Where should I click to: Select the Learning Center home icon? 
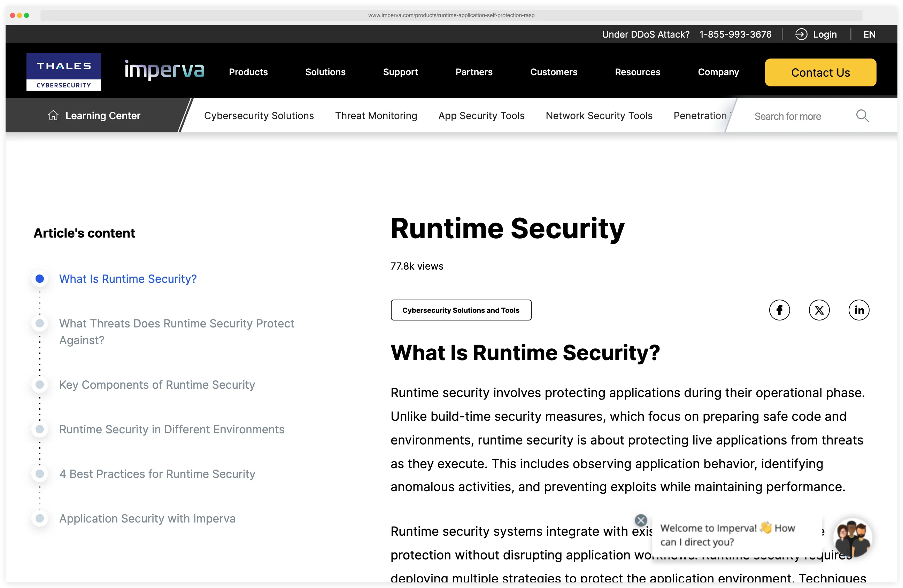point(53,115)
